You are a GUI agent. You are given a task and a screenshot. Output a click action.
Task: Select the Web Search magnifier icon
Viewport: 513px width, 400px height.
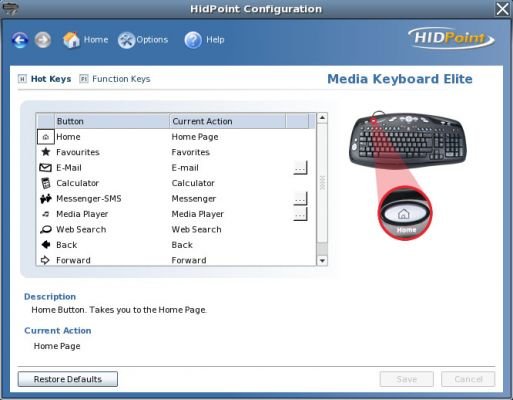pyautogui.click(x=46, y=229)
